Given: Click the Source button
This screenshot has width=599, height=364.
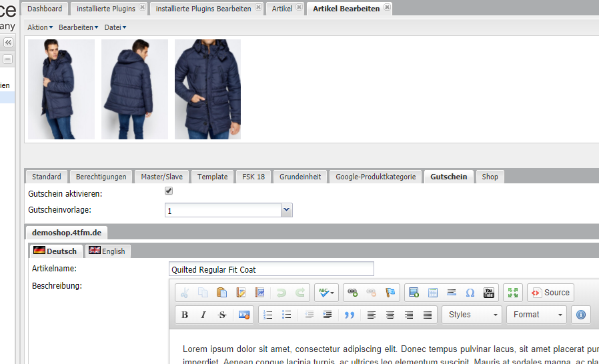Looking at the screenshot, I should pyautogui.click(x=550, y=293).
